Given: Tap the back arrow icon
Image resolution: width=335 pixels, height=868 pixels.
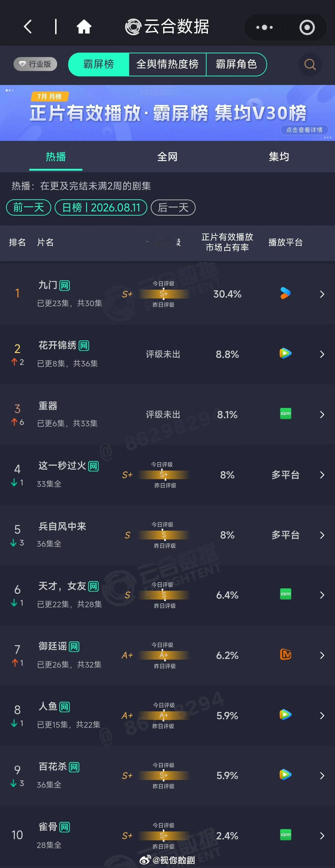Looking at the screenshot, I should tap(28, 27).
